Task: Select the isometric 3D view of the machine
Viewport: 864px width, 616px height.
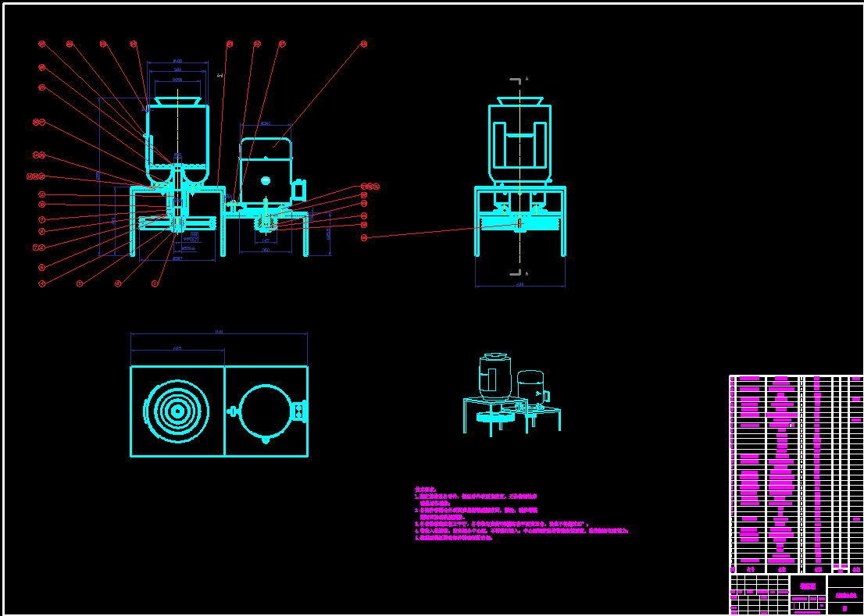Action: tap(512, 395)
